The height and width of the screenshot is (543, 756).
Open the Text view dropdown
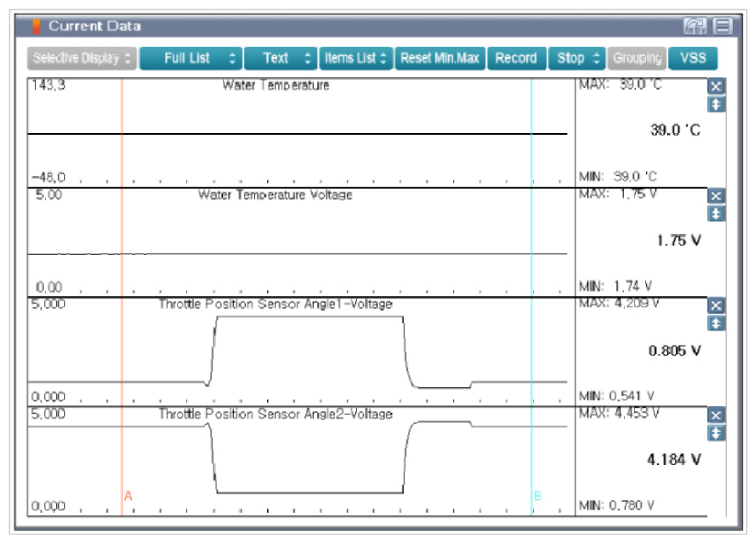(281, 58)
